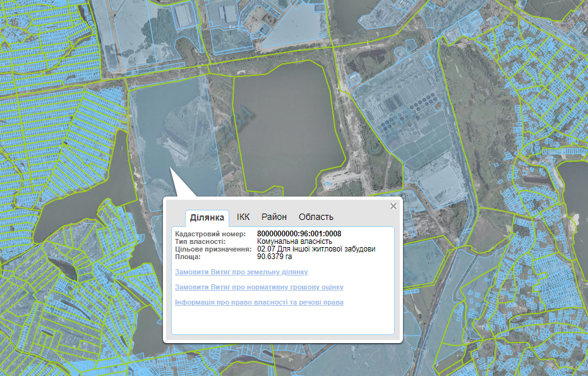Select cadastral number 8000000000:96:001:0008 text

299,234
